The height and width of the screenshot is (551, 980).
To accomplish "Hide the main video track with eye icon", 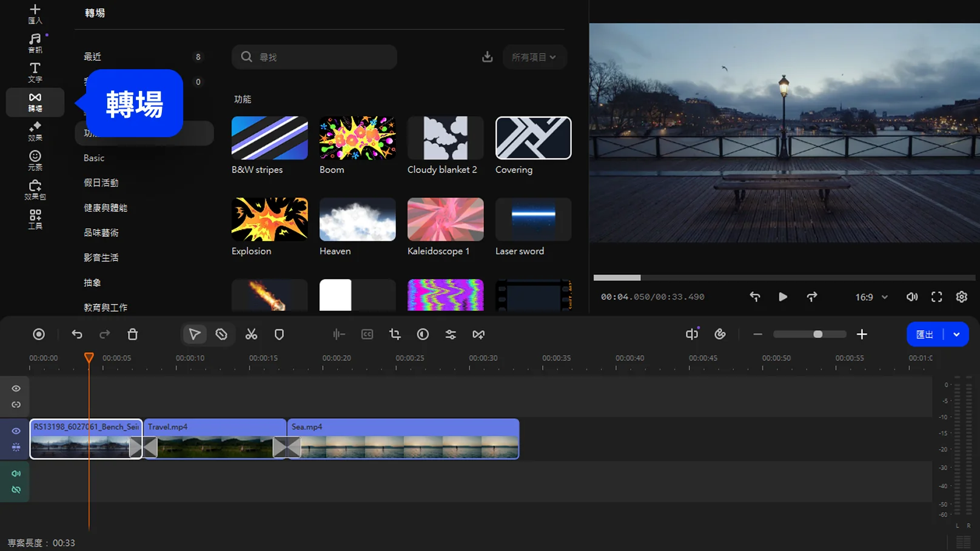I will click(x=16, y=431).
